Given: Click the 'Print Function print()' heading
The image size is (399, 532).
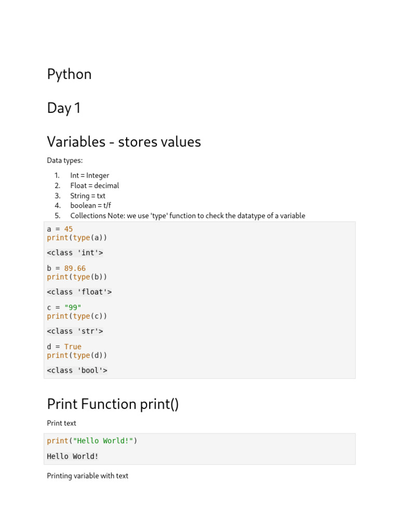Looking at the screenshot, I should 113,404.
